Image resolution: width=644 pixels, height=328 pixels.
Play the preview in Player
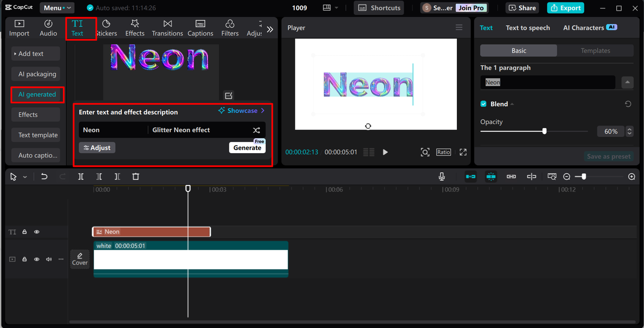[385, 152]
